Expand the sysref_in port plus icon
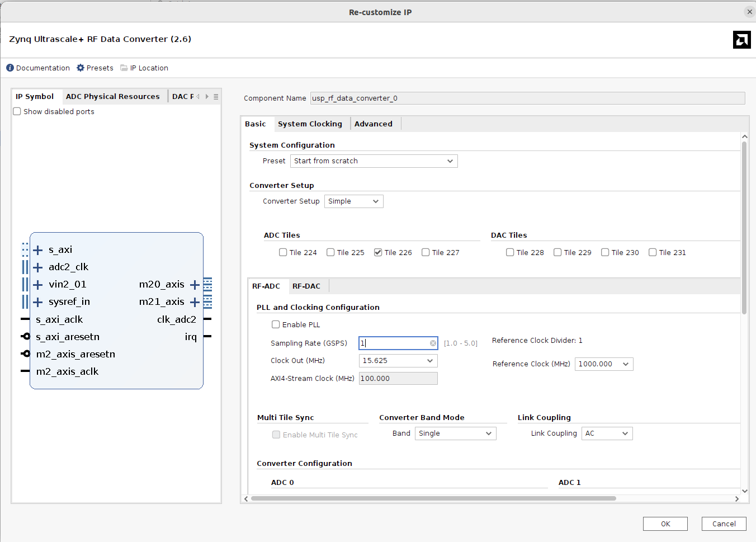756x542 pixels. click(x=38, y=302)
